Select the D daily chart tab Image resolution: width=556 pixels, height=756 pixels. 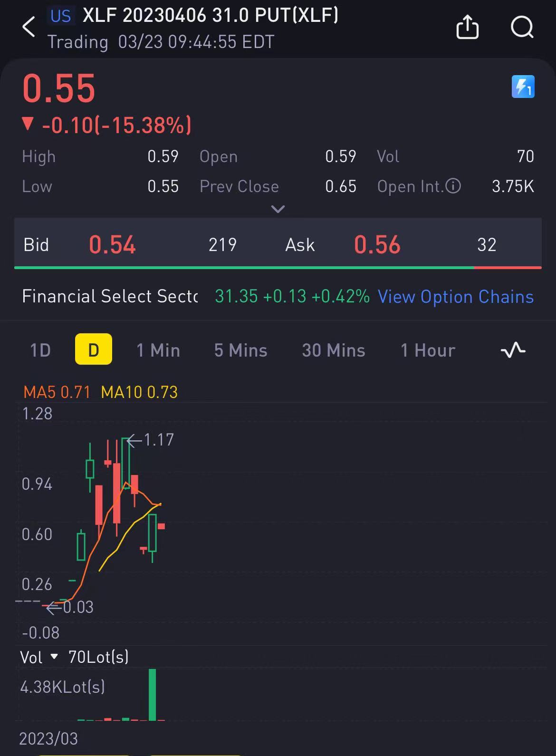(x=94, y=349)
